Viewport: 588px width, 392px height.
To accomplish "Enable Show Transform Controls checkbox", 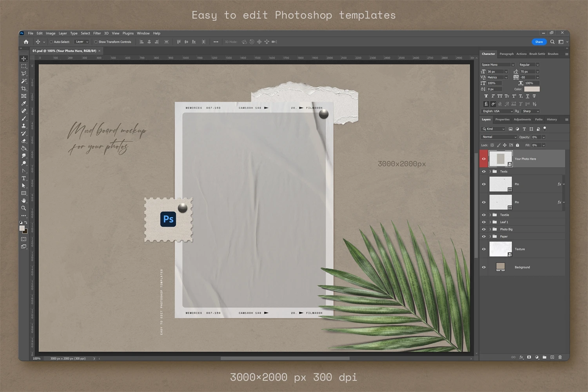I will click(96, 42).
